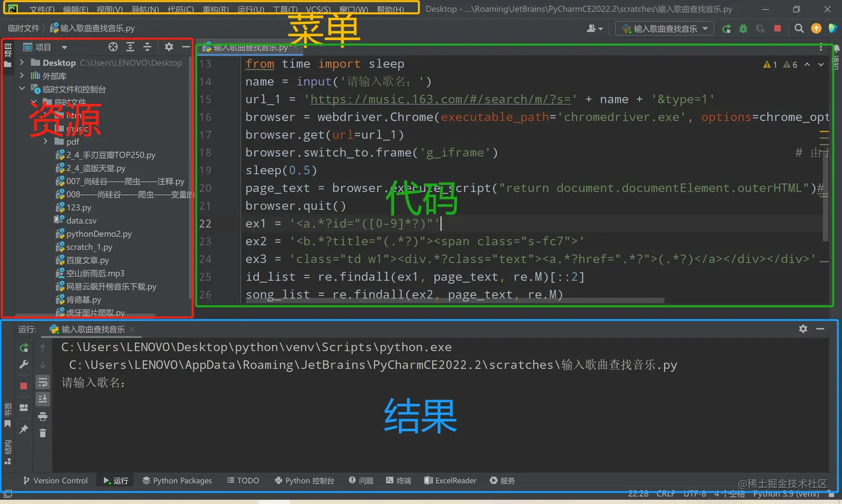This screenshot has height=504, width=842.
Task: Open the 问题 tool window
Action: tap(361, 481)
